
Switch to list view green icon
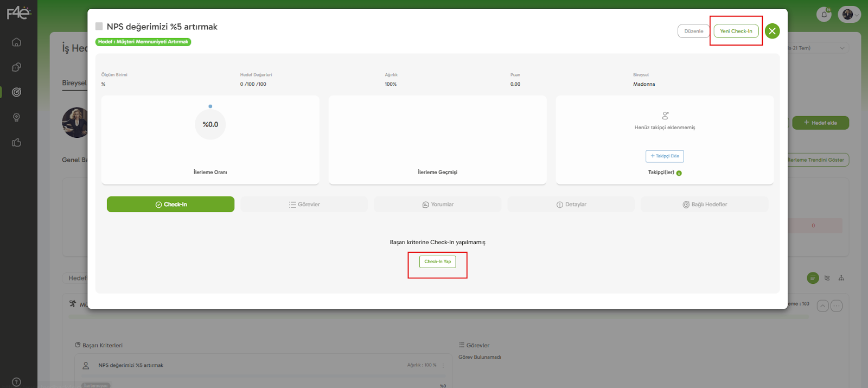pos(813,278)
